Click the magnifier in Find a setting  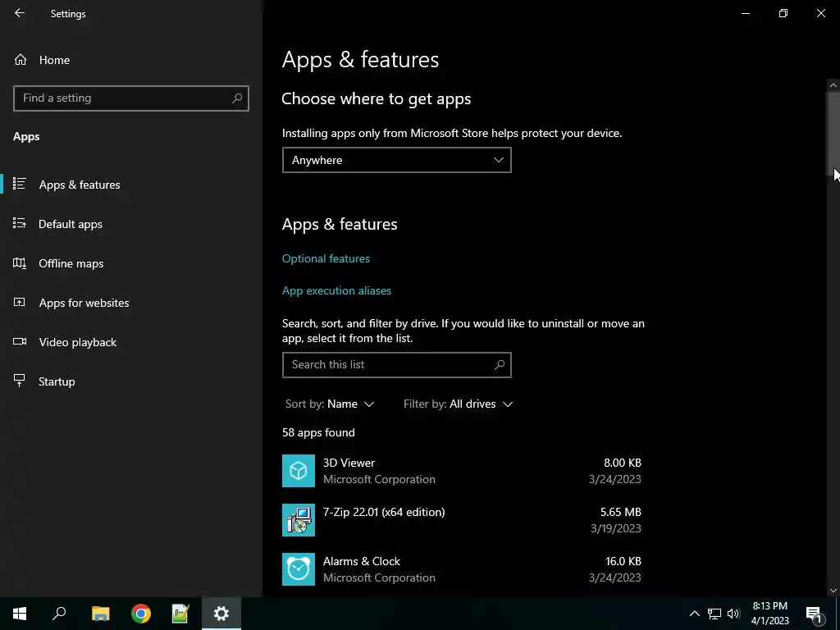[x=237, y=98]
